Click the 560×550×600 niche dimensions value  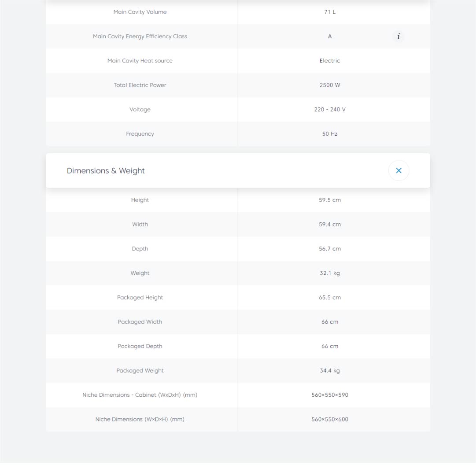tap(330, 419)
